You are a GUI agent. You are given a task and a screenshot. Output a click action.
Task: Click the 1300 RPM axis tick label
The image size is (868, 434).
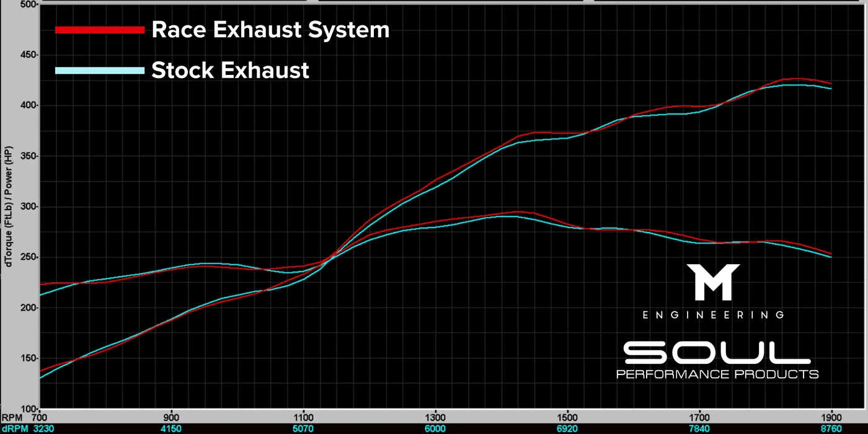(435, 417)
